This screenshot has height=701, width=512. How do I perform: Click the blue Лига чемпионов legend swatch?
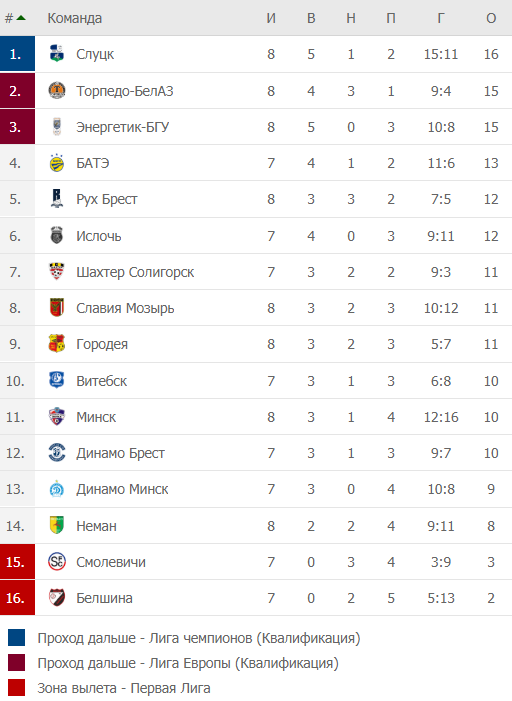point(17,638)
